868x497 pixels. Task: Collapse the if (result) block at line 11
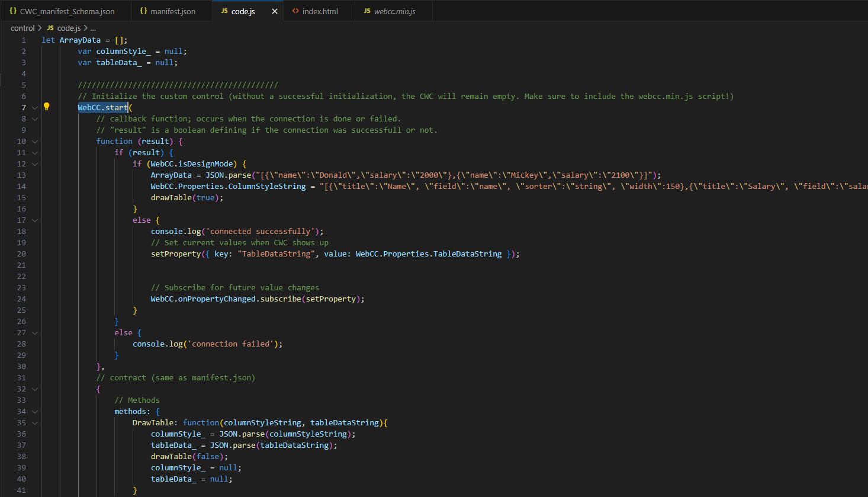pos(35,153)
